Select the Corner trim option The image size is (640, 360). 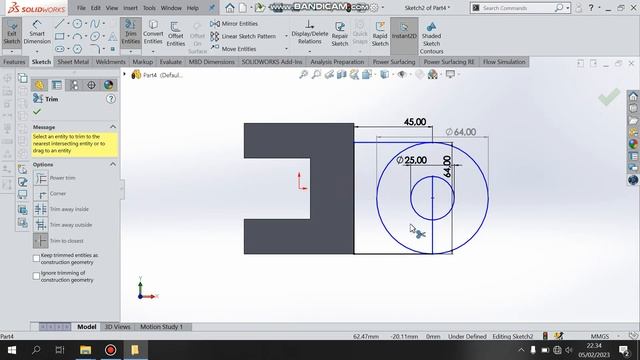click(x=41, y=194)
